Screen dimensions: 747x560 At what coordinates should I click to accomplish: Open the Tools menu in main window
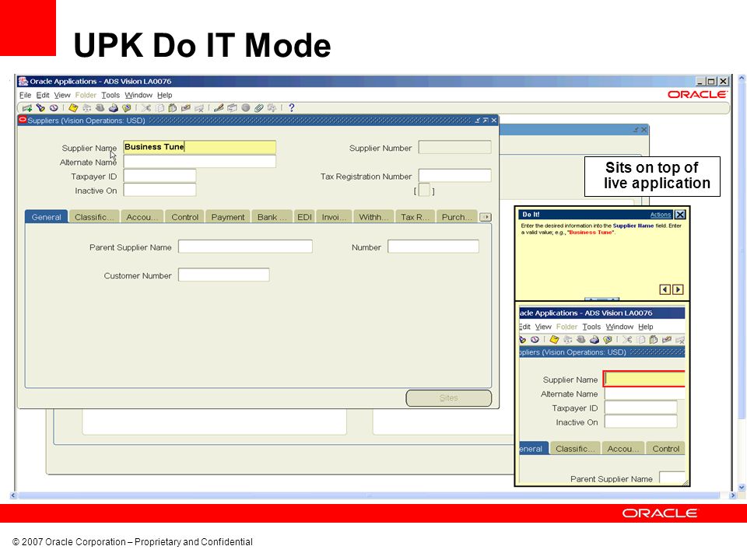110,95
